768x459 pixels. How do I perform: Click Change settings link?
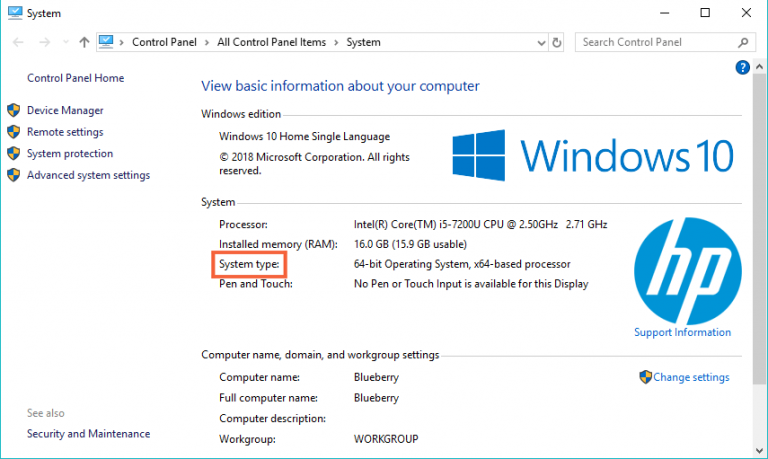691,378
